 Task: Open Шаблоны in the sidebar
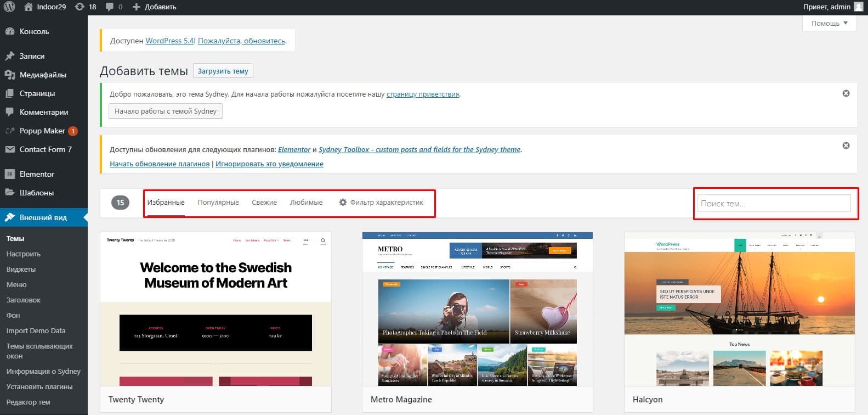pos(37,193)
